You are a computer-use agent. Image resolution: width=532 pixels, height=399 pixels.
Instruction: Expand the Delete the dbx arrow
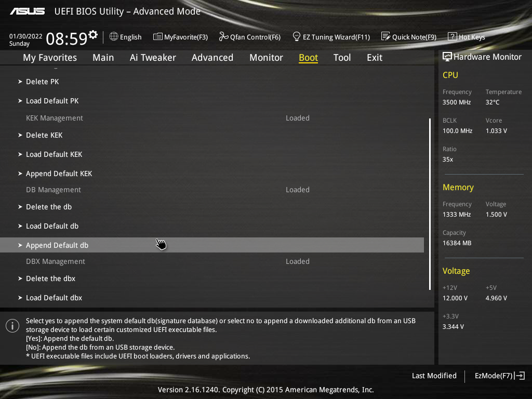20,278
